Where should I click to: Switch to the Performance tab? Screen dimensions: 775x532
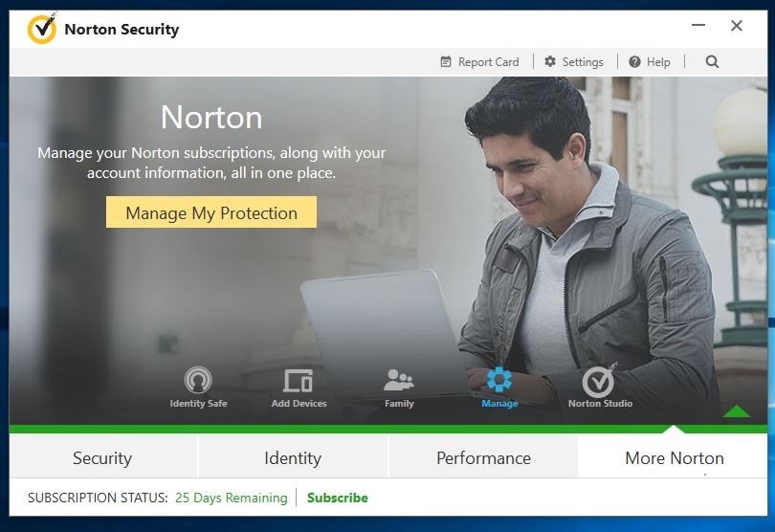(x=483, y=457)
